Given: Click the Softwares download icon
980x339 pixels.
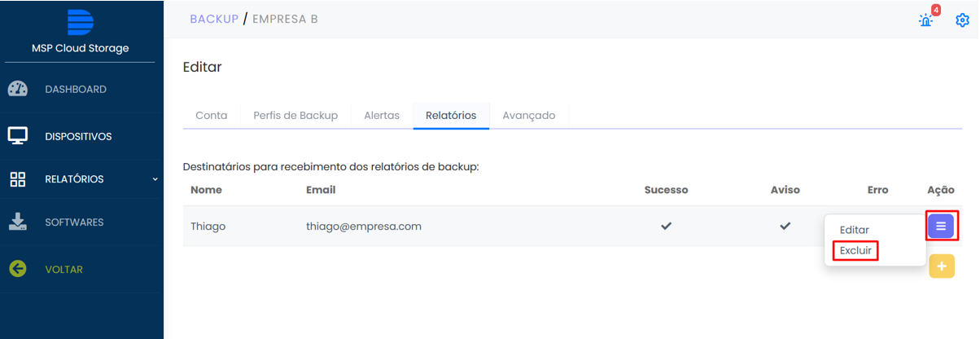Looking at the screenshot, I should [18, 222].
